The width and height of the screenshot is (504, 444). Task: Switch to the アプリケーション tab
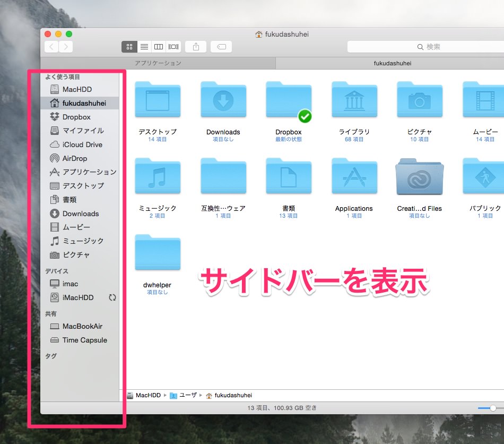click(x=158, y=63)
